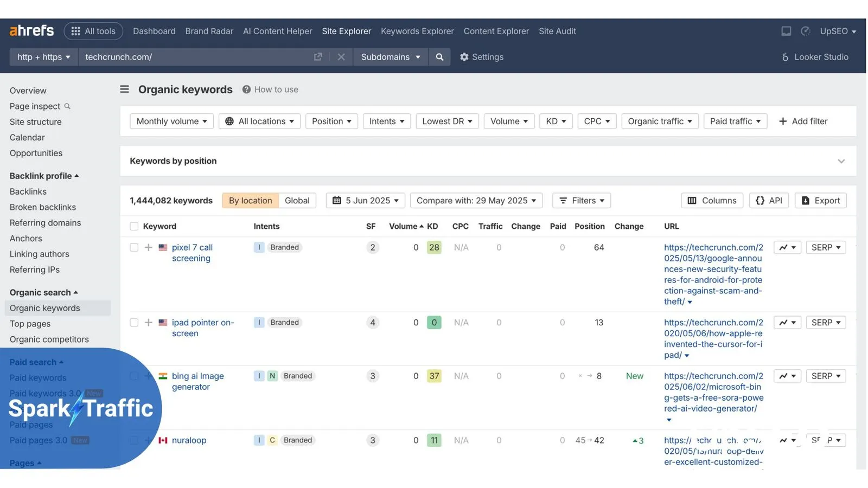Open Brand Radar in the top navigation
Image resolution: width=868 pixels, height=488 pixels.
(209, 31)
